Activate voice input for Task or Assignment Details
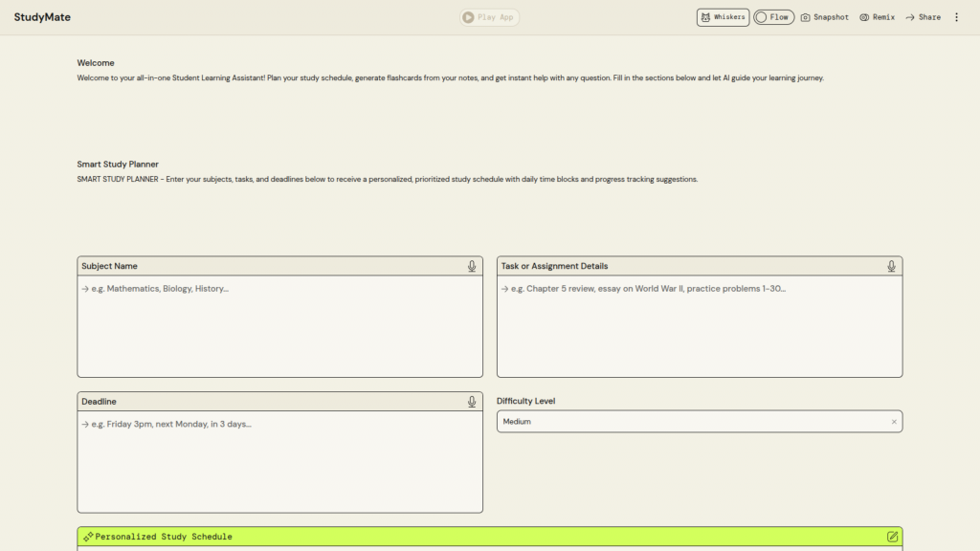Image resolution: width=980 pixels, height=551 pixels. pos(891,266)
